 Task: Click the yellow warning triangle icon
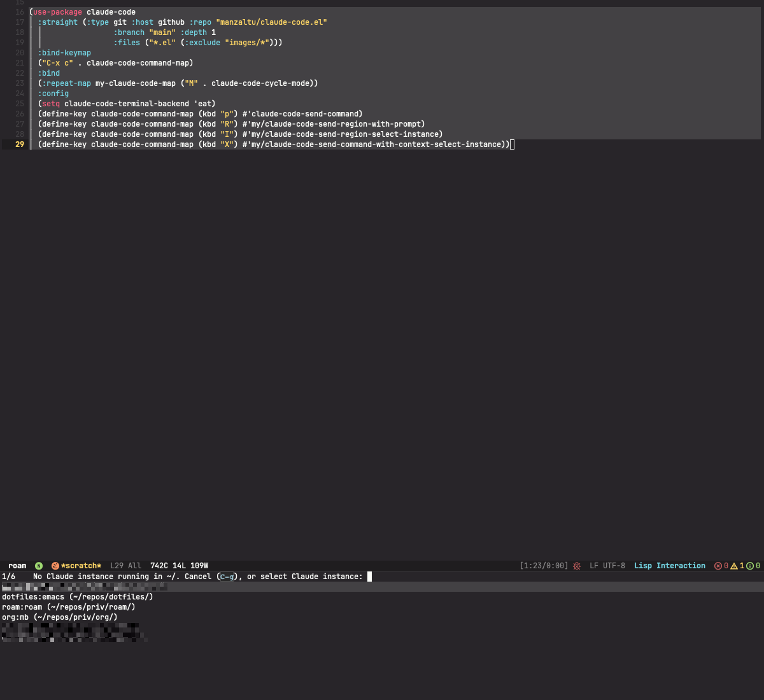tap(734, 566)
